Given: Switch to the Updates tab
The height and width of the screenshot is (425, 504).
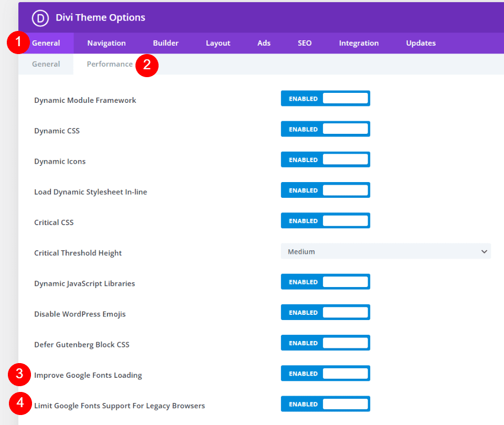Looking at the screenshot, I should pyautogui.click(x=421, y=43).
